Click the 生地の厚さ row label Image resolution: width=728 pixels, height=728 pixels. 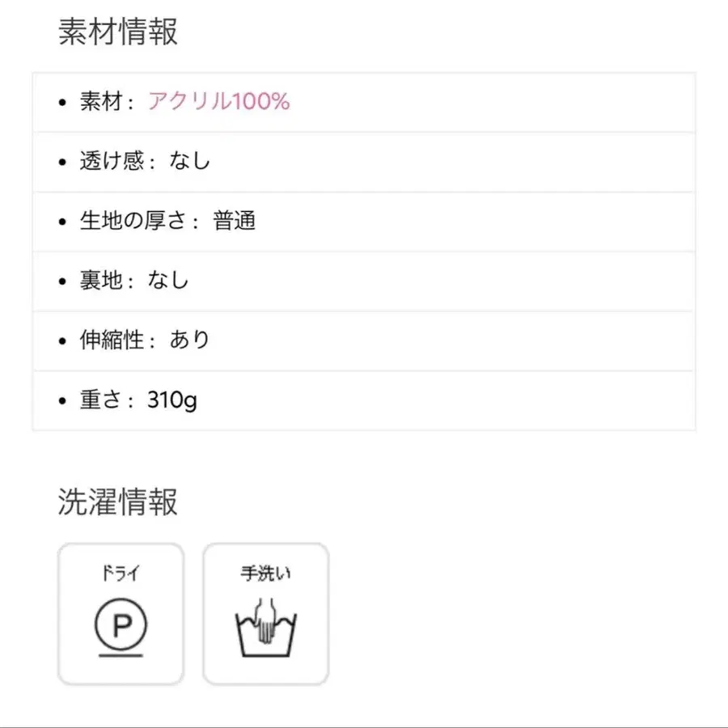[x=133, y=221]
